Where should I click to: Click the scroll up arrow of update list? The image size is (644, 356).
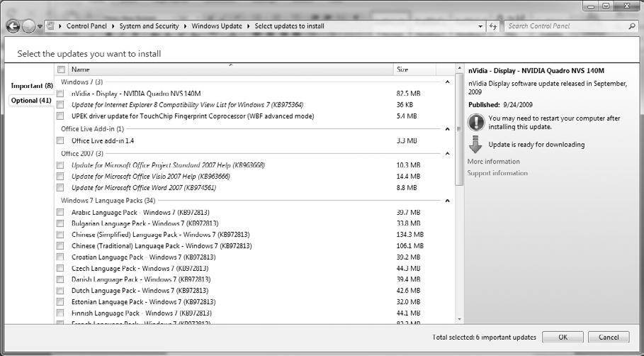point(459,68)
